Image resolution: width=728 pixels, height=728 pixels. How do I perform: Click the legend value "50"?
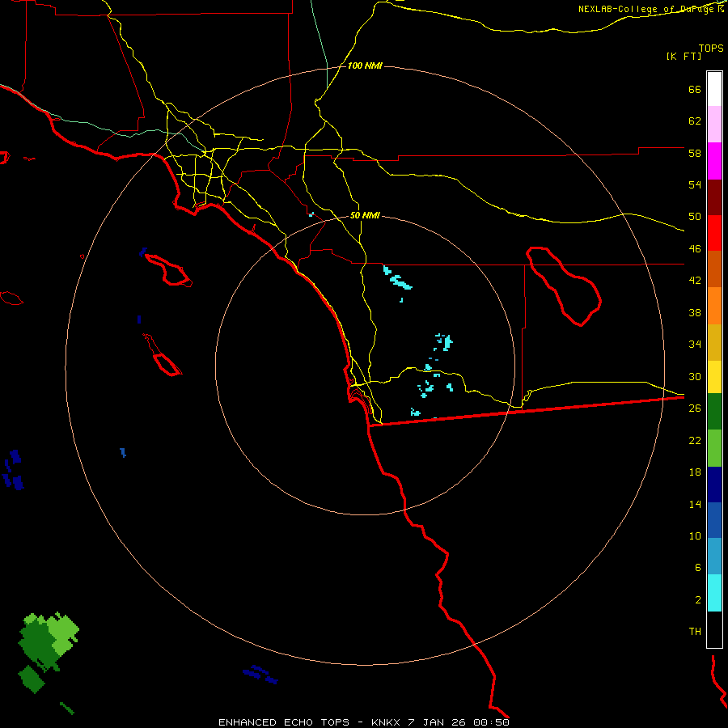pos(695,217)
